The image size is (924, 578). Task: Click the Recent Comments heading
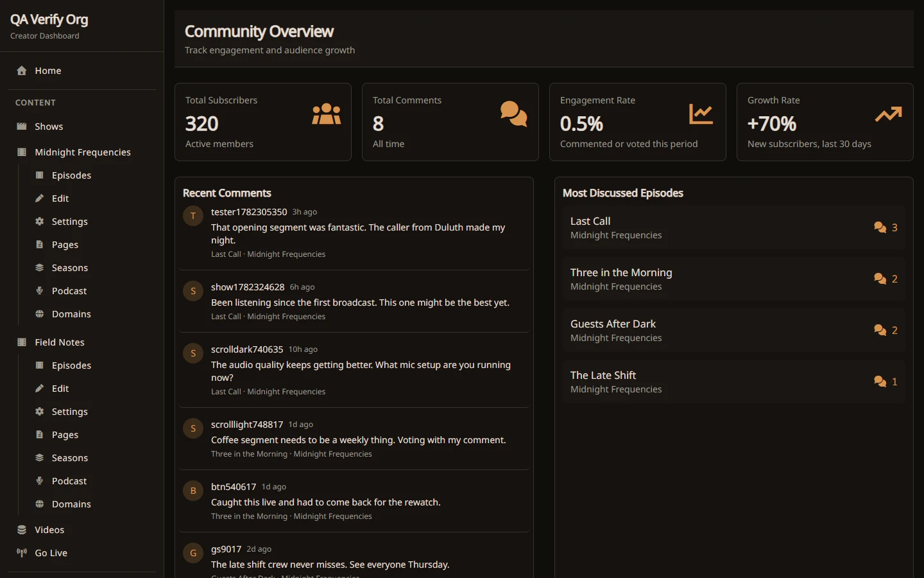pos(227,193)
